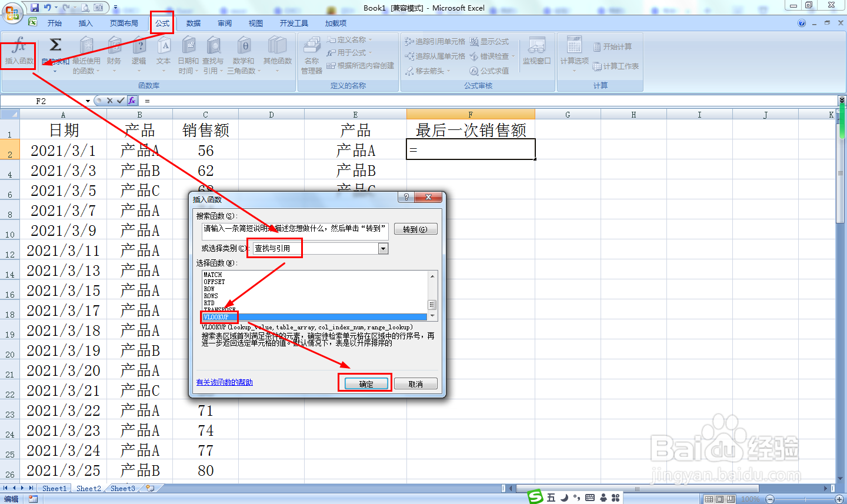Viewport: 847px width, 504px height.
Task: Switch to Sheet3 worksheet tab
Action: 123,488
